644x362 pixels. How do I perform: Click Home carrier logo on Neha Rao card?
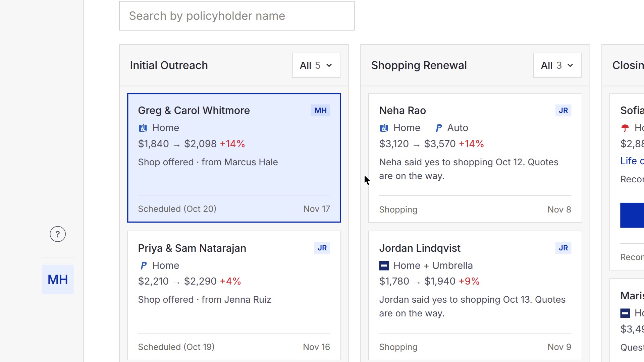coord(384,128)
